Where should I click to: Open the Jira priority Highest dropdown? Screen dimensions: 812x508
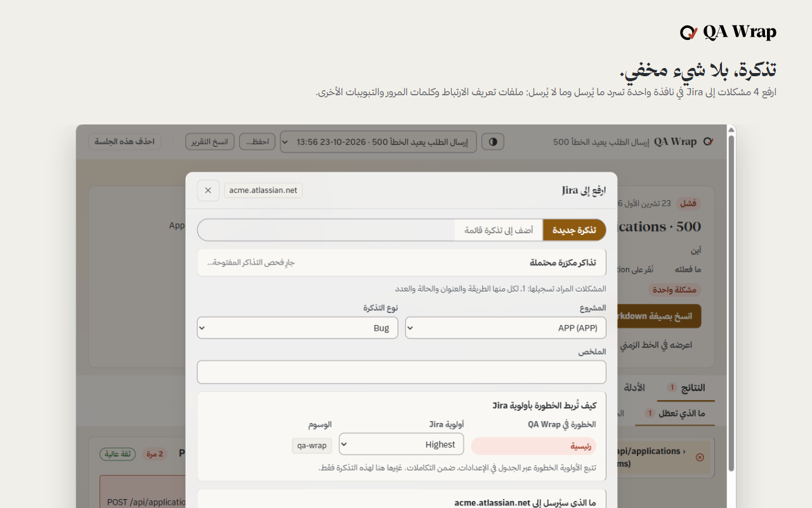tap(402, 444)
